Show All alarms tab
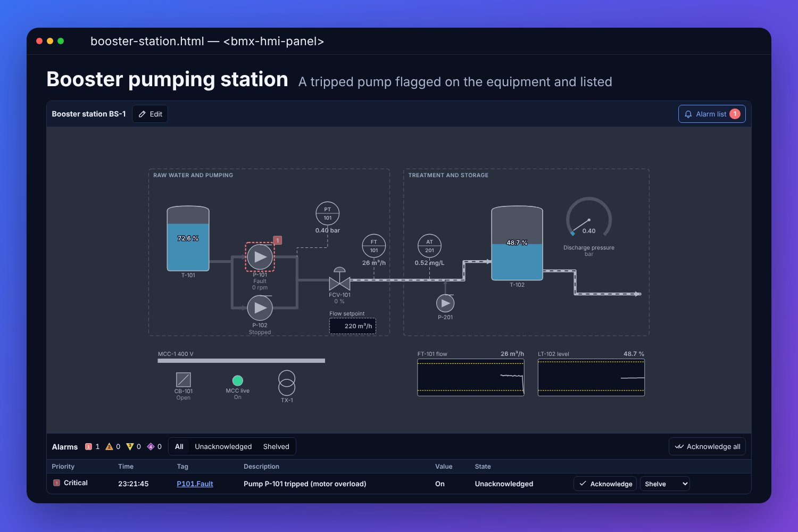 [x=179, y=447]
